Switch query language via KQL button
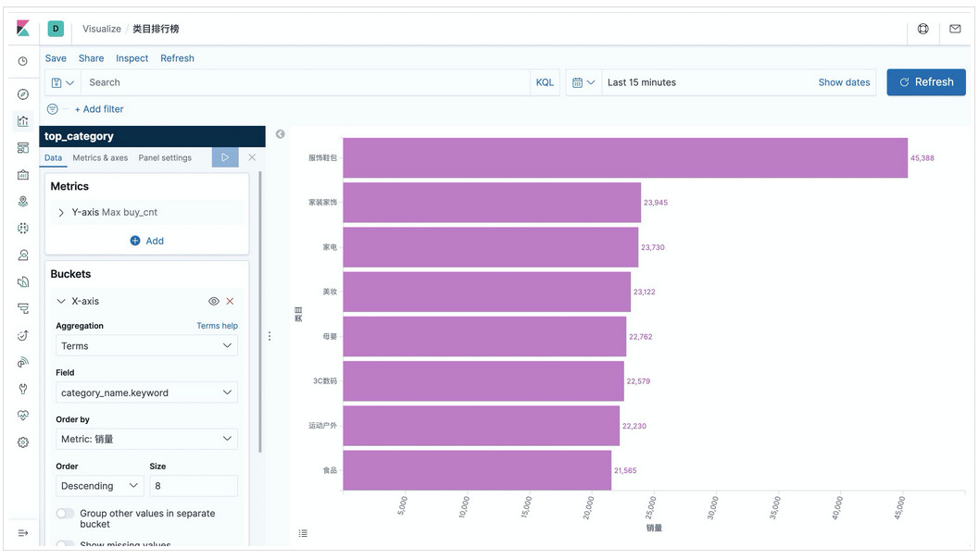 tap(545, 82)
